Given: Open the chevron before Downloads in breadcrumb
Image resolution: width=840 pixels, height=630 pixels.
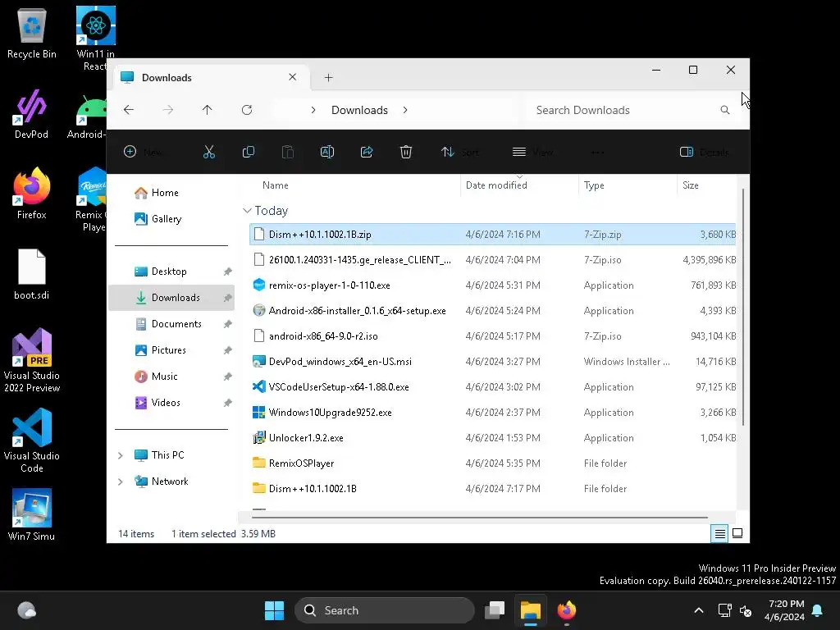Looking at the screenshot, I should [x=313, y=110].
